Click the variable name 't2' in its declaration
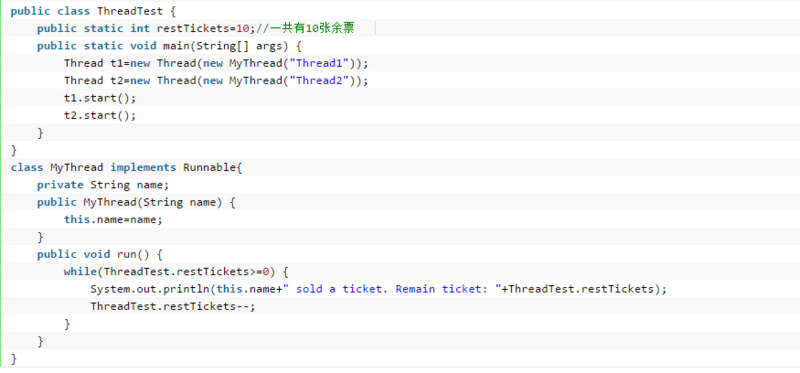This screenshot has width=800, height=373. pyautogui.click(x=116, y=81)
